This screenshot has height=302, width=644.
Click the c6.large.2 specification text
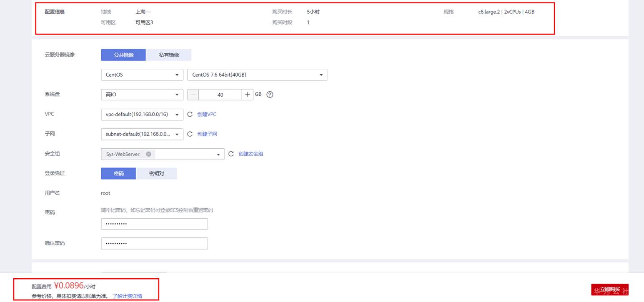click(506, 12)
